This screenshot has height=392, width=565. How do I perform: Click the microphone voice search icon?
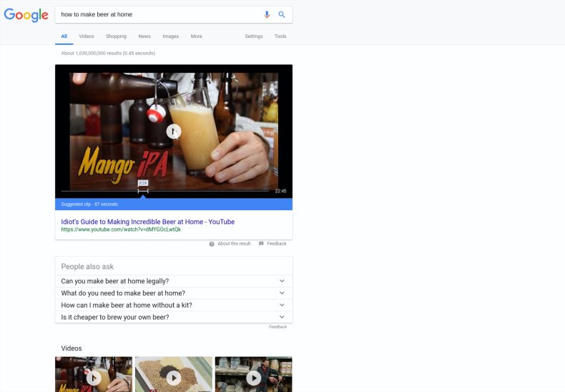(x=267, y=14)
